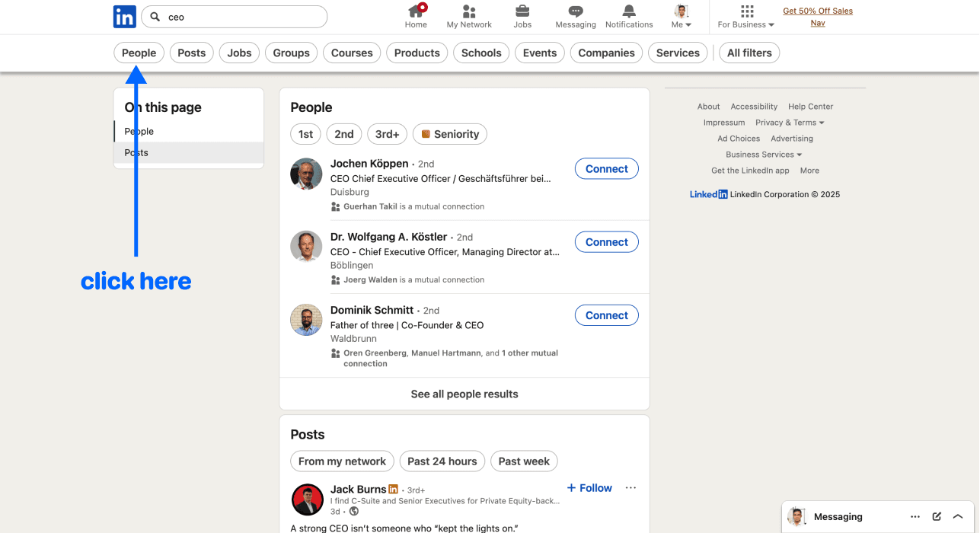Open the My Network icon

468,14
